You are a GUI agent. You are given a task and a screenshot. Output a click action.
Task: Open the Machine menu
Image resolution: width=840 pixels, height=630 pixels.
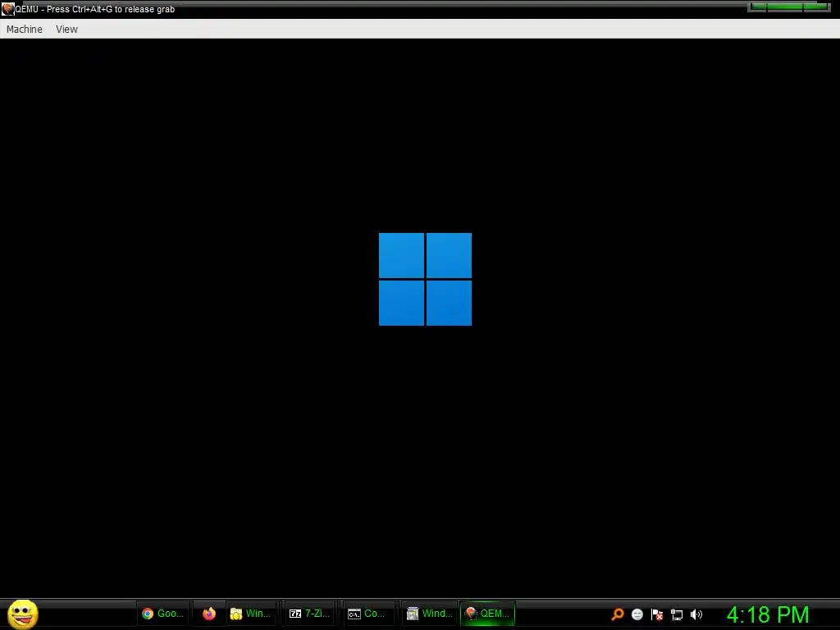tap(24, 29)
